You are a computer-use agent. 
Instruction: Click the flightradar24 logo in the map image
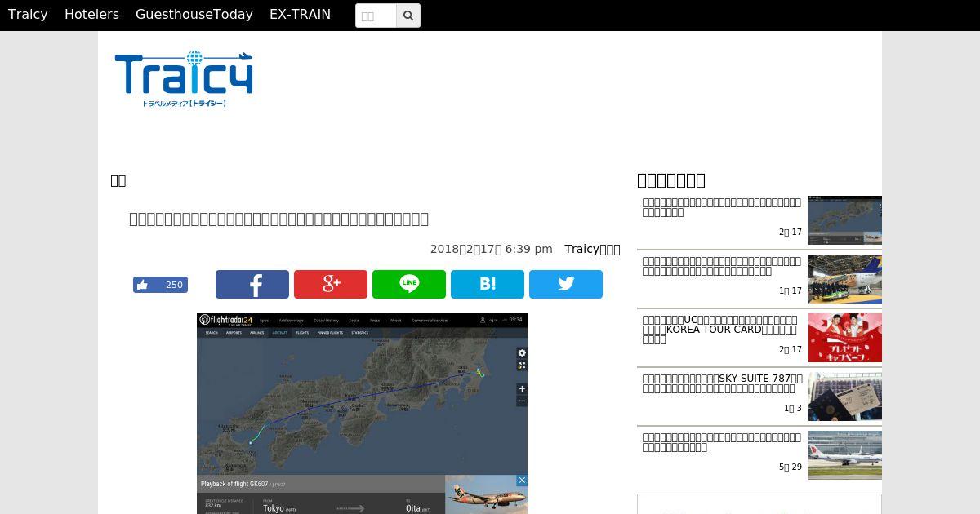[226, 320]
